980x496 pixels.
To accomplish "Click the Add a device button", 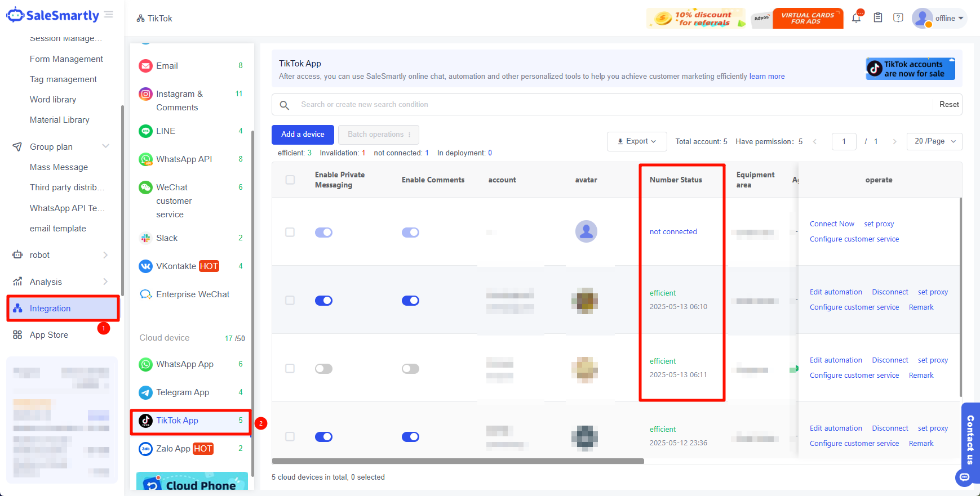I will (x=303, y=135).
